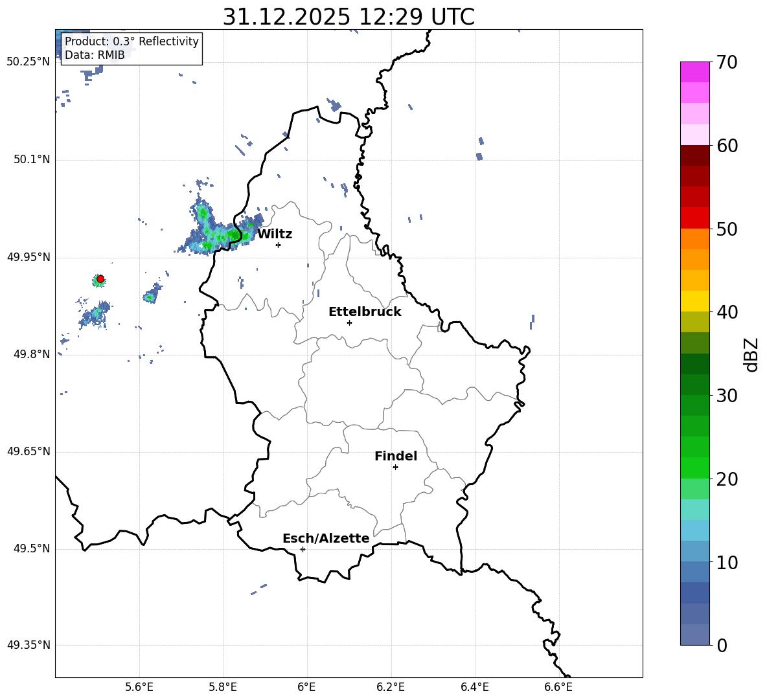Click the 49.65°N latitude label
Image resolution: width=767 pixels, height=700 pixels.
(x=29, y=451)
